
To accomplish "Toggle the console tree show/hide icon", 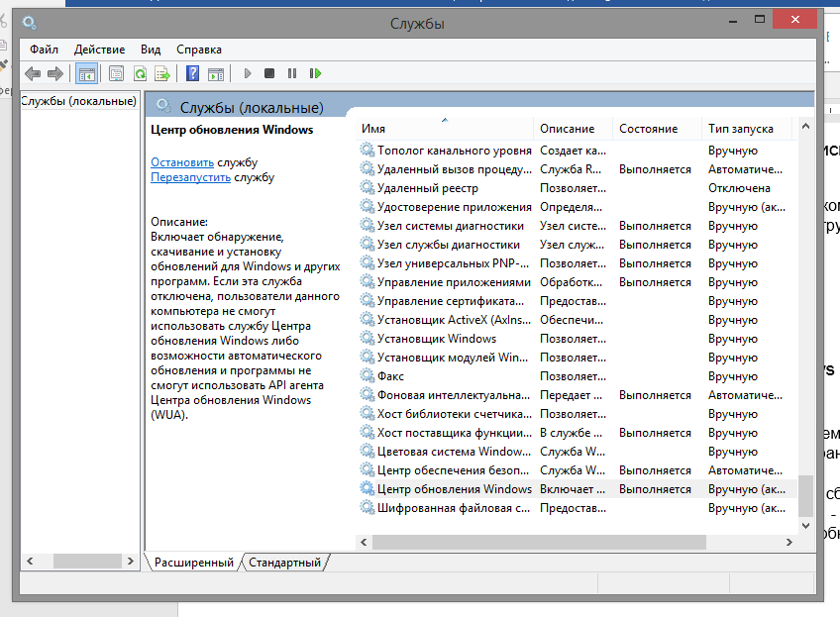I will (x=86, y=73).
